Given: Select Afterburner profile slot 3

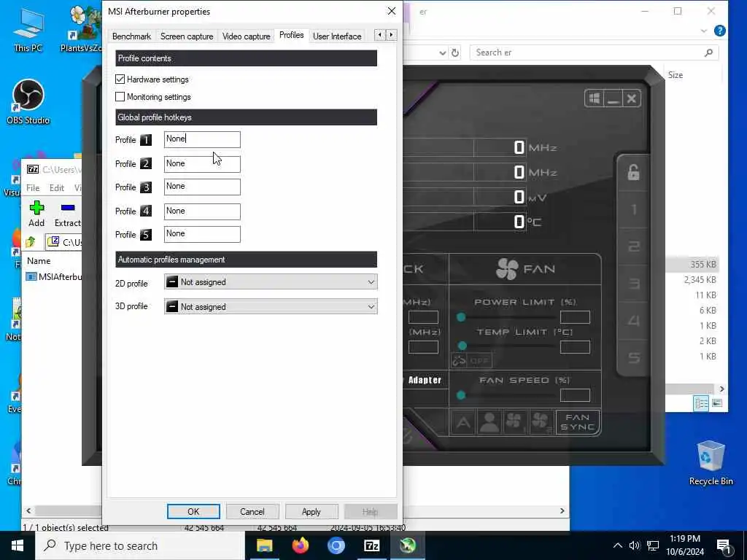Looking at the screenshot, I should click(x=634, y=284).
